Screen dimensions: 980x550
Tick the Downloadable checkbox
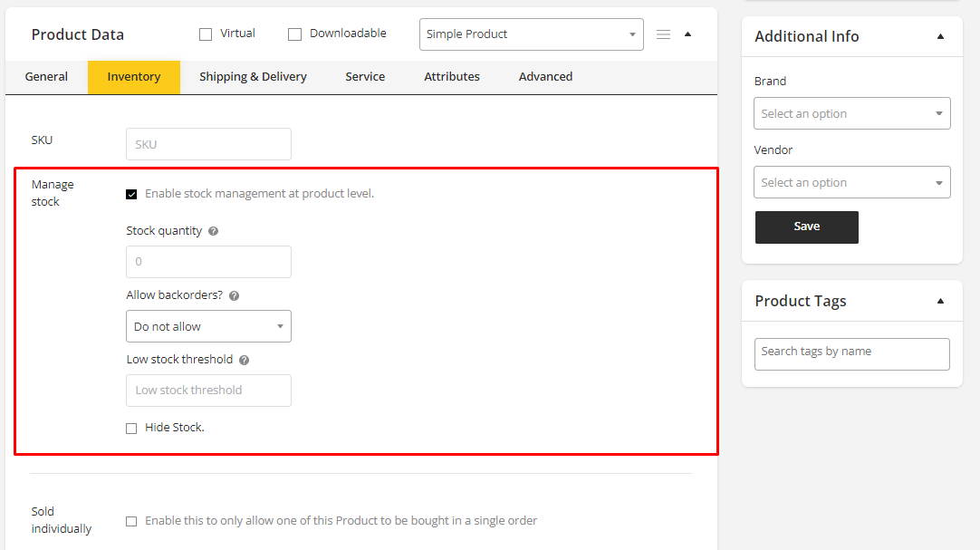294,34
